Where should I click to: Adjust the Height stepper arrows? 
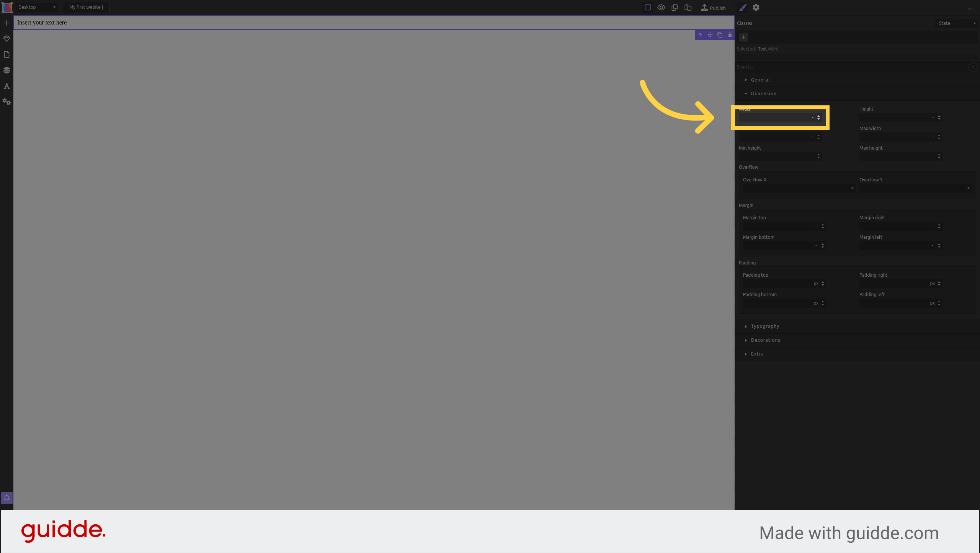[x=939, y=117]
